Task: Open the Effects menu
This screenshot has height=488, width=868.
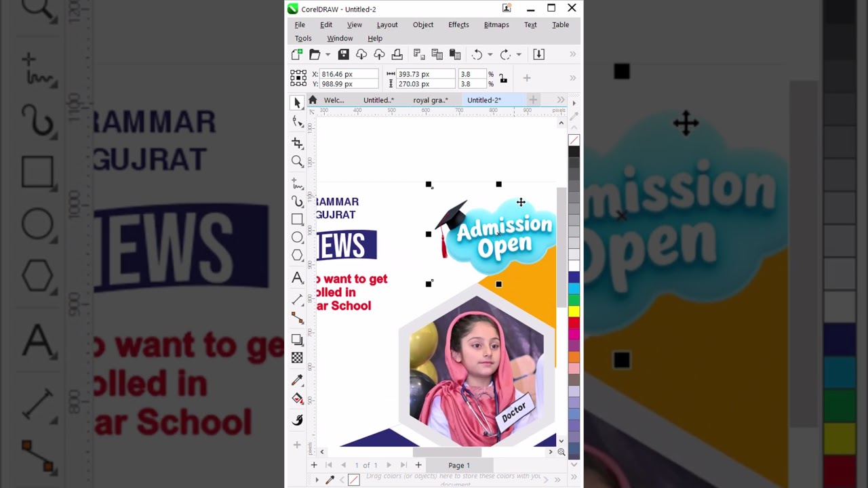Action: click(458, 24)
